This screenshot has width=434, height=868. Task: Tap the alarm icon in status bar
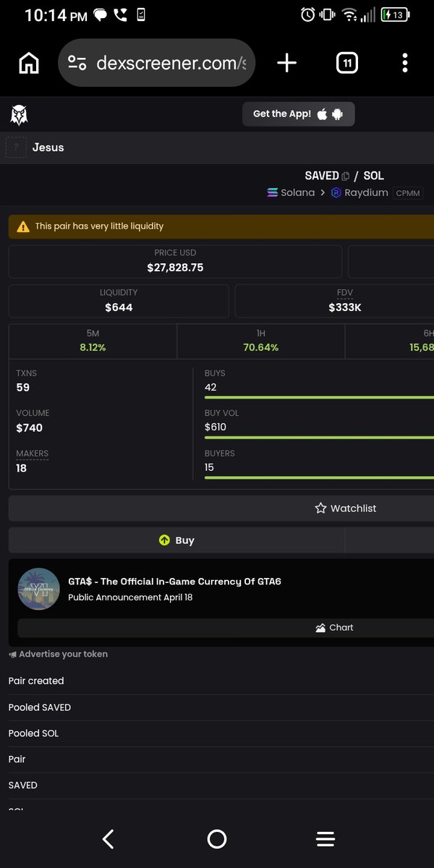(308, 14)
